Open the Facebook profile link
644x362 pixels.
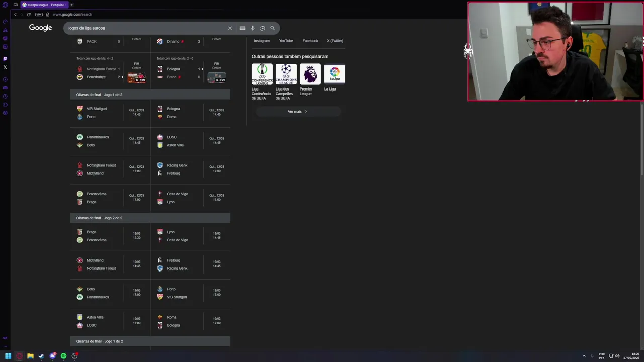pyautogui.click(x=310, y=41)
